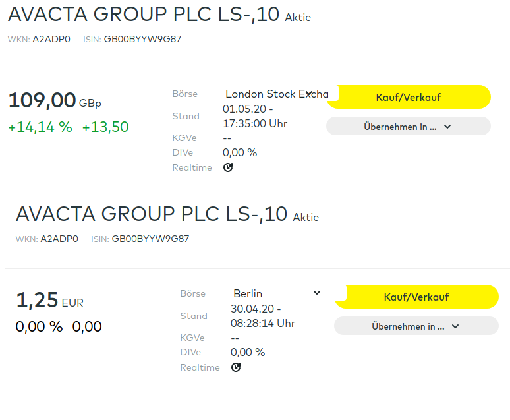Click the 30.04.20 08:28:14 Stand timestamp
Viewport: 510px width, 420px height.
263,316
